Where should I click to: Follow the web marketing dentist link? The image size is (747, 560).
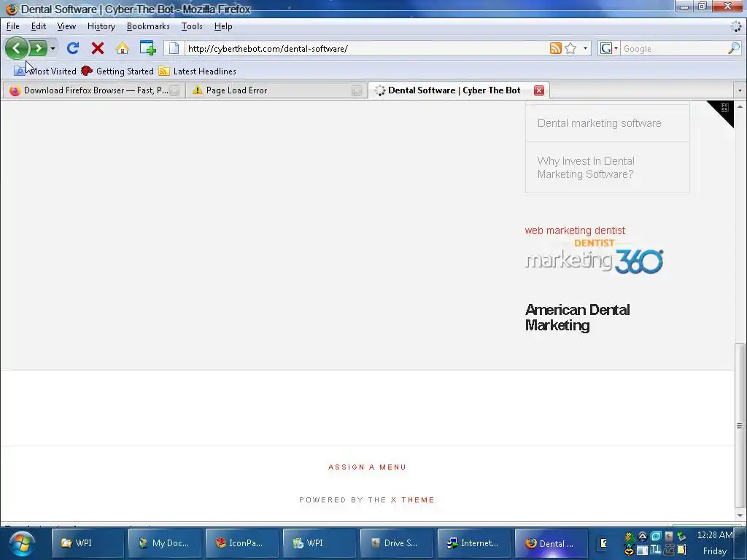pyautogui.click(x=575, y=230)
